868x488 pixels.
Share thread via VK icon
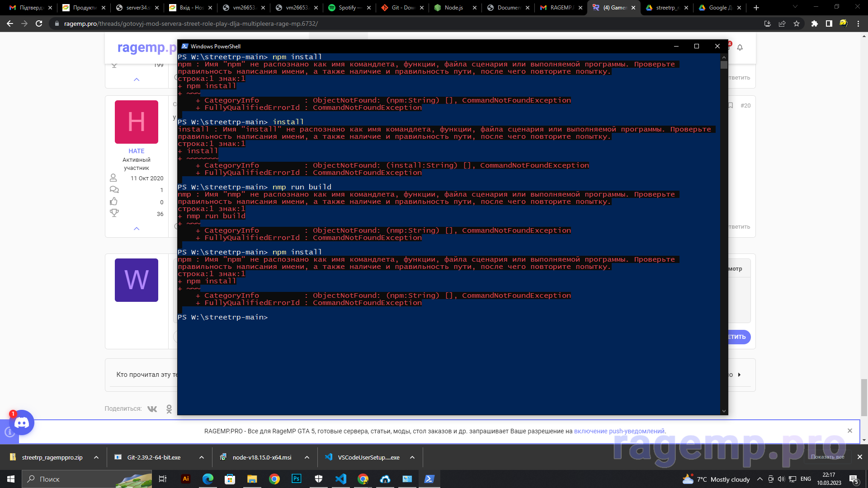(x=152, y=409)
